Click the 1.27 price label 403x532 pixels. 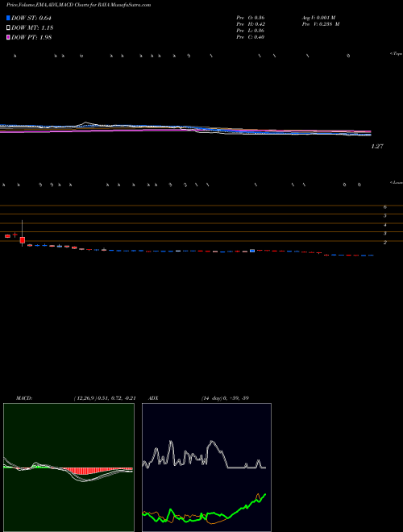(x=377, y=147)
